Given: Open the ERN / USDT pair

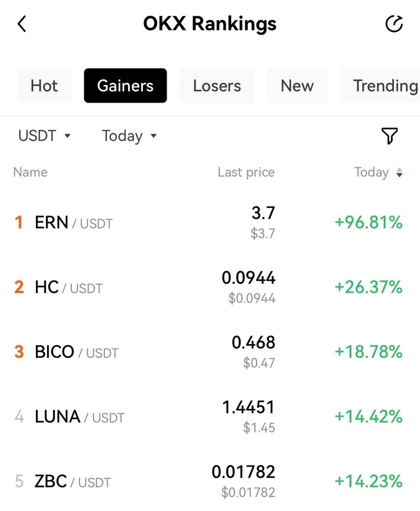Looking at the screenshot, I should pyautogui.click(x=210, y=222).
